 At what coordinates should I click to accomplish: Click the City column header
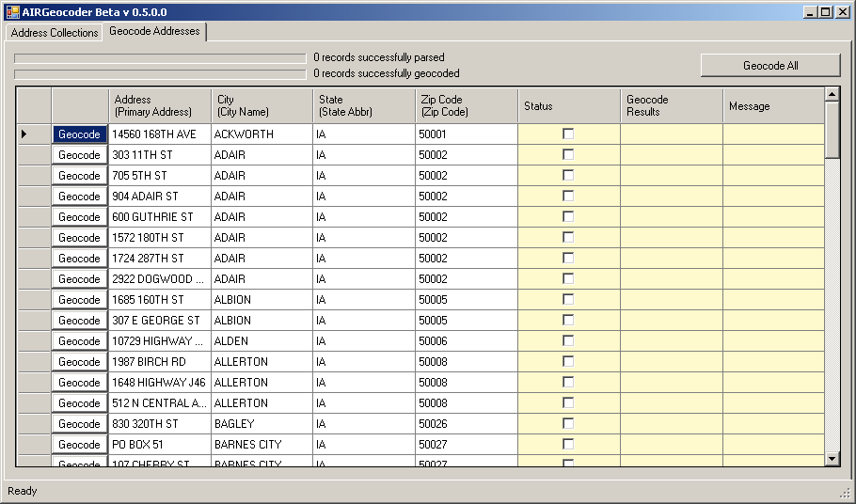click(262, 105)
